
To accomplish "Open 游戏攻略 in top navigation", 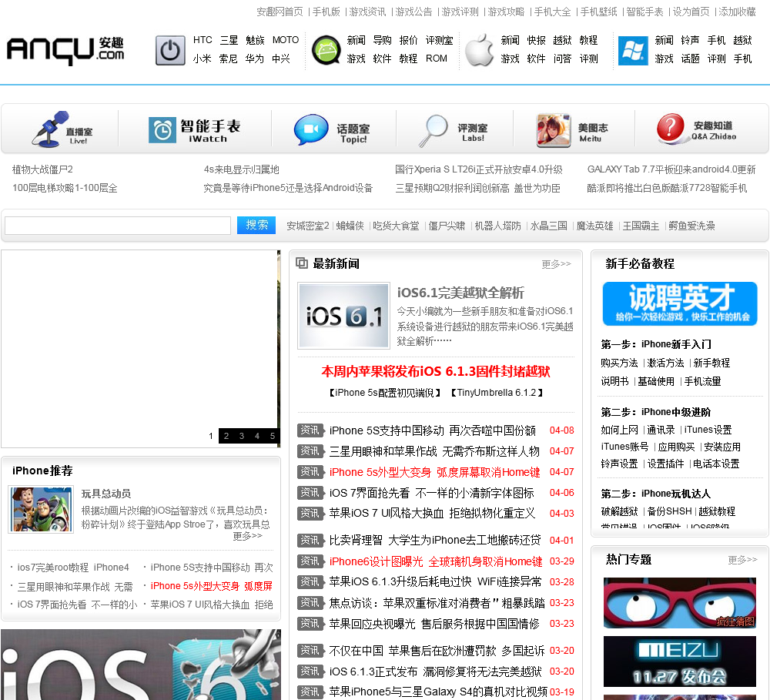I will [x=507, y=12].
